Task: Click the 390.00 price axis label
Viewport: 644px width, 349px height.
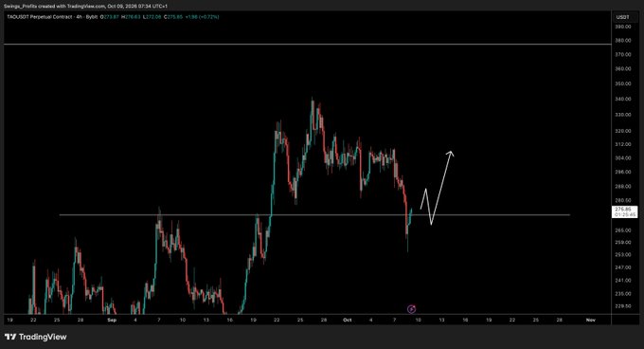Action: pos(622,27)
